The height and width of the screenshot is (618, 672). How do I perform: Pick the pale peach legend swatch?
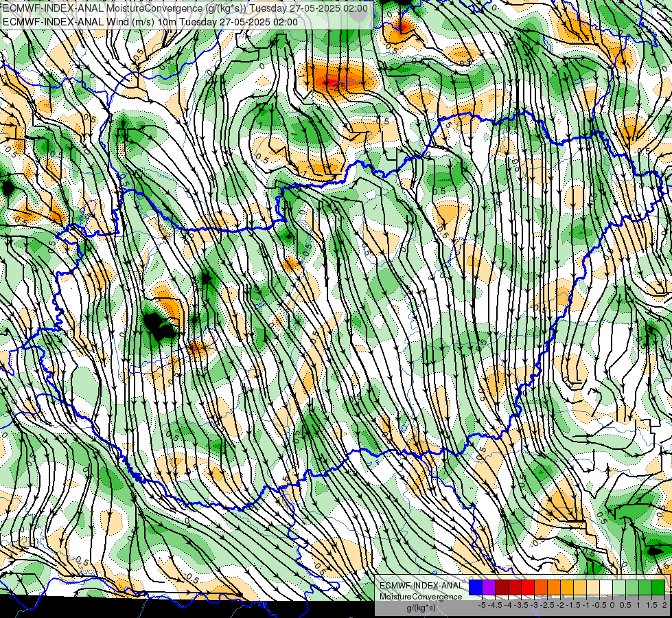[x=593, y=588]
